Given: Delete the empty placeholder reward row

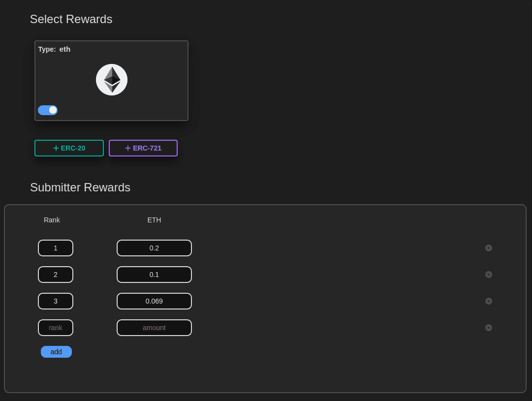Looking at the screenshot, I should coord(489,328).
